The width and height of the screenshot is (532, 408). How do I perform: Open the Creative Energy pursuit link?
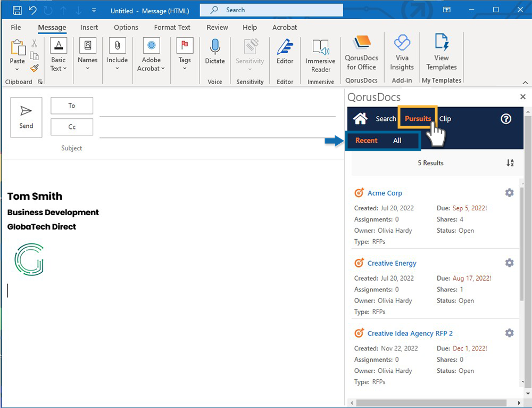(x=392, y=263)
